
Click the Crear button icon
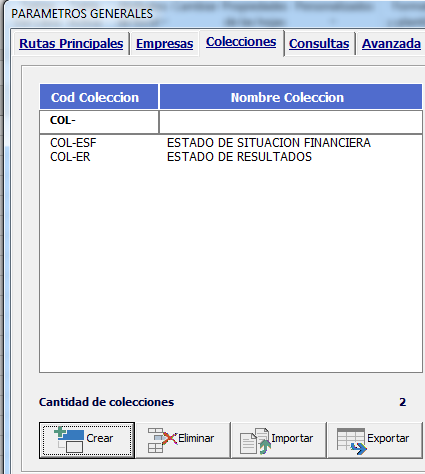(69, 440)
